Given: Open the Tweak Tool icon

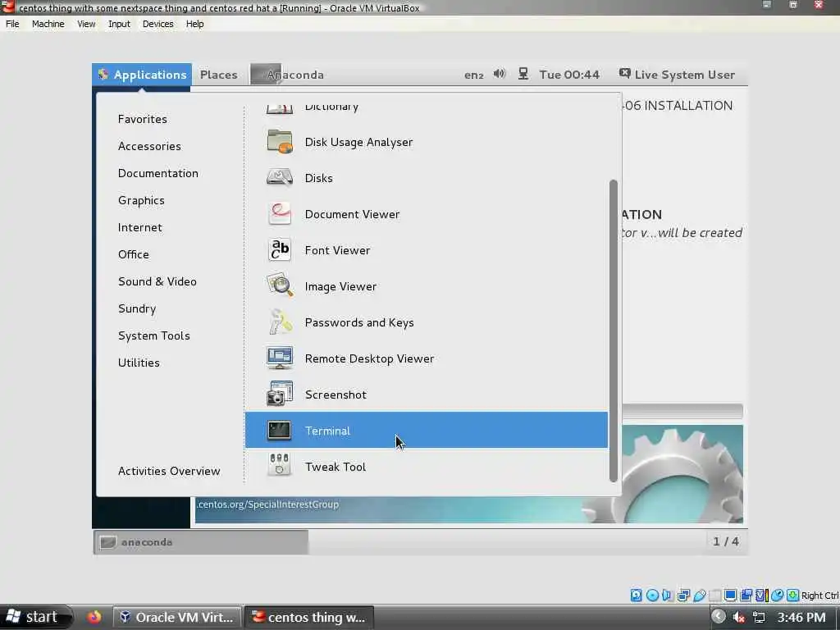Looking at the screenshot, I should pos(280,466).
